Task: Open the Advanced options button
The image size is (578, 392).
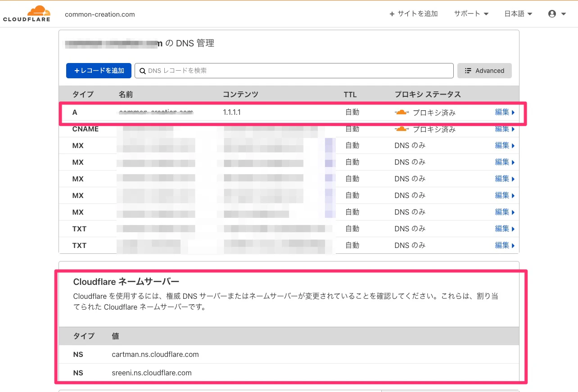Action: click(484, 71)
